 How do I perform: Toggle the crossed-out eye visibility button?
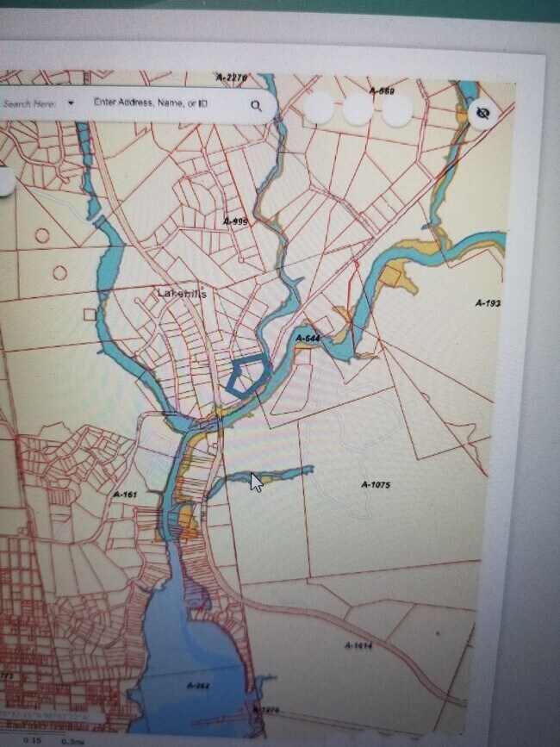click(x=482, y=113)
